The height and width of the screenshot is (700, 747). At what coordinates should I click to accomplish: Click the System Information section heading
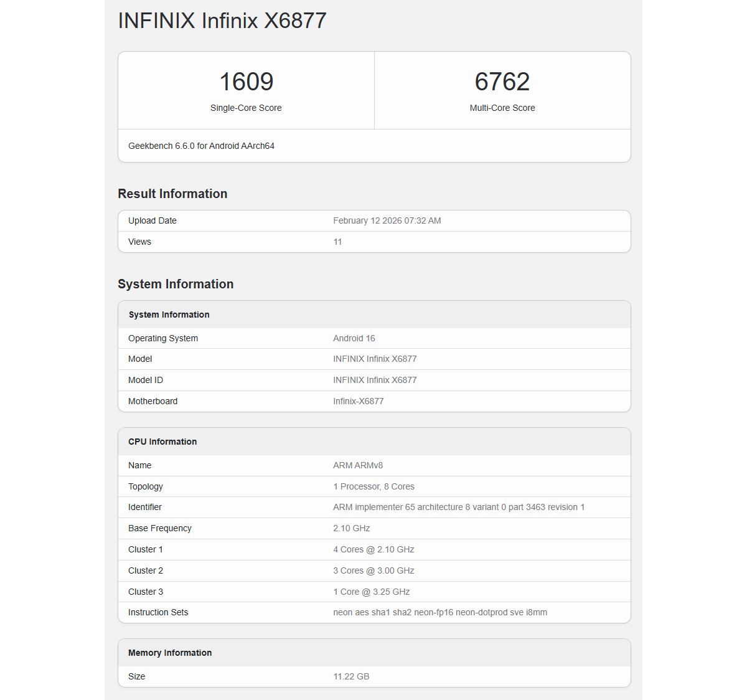[x=175, y=284]
